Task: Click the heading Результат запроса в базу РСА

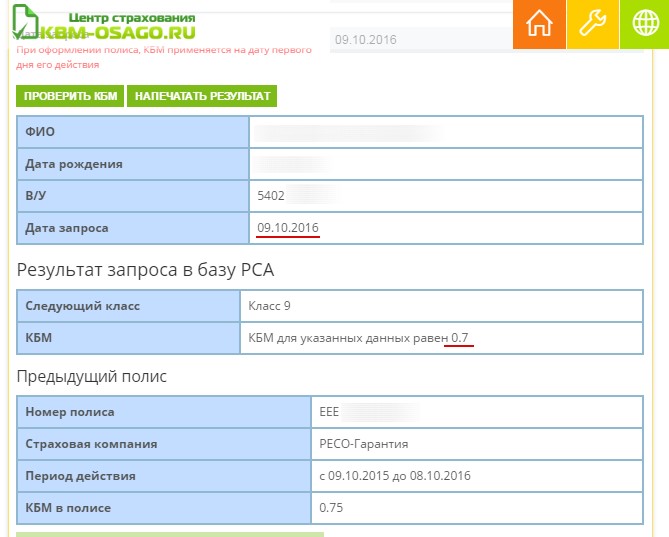Action: point(145,270)
